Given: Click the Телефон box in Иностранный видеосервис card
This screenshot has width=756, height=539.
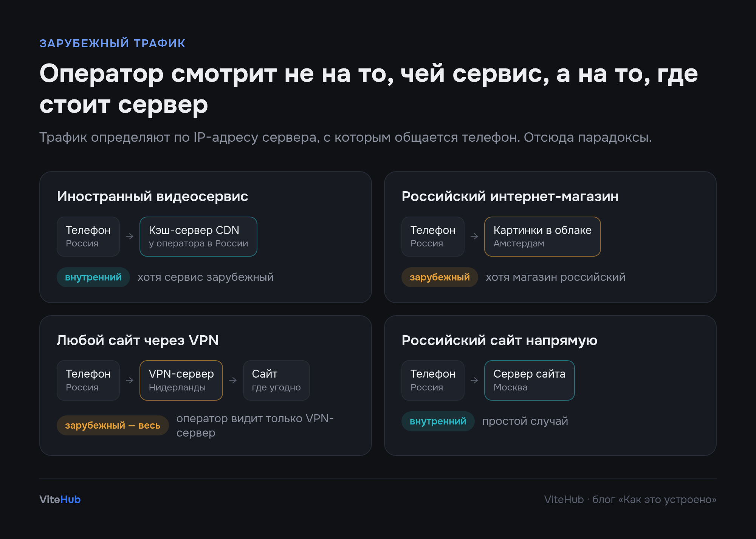Looking at the screenshot, I should 88,237.
